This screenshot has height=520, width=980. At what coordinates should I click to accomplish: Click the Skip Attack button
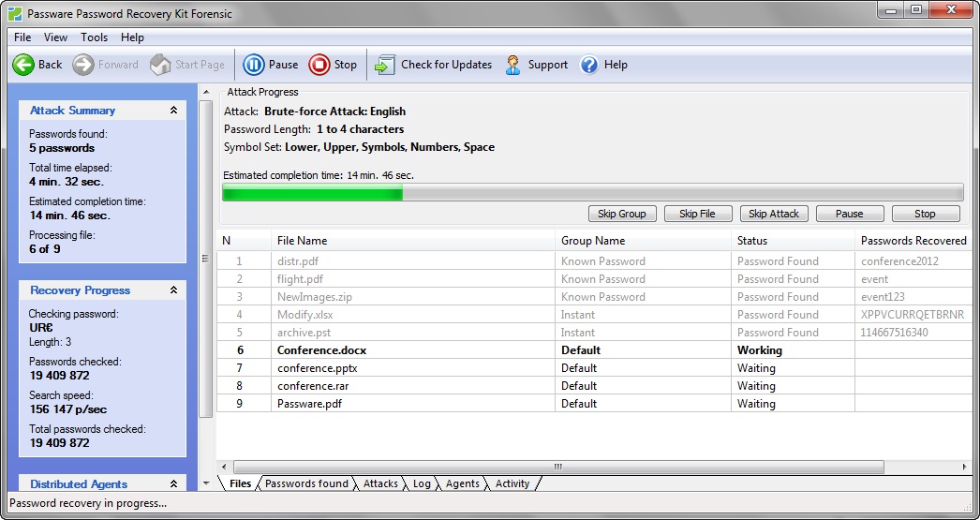pyautogui.click(x=774, y=214)
